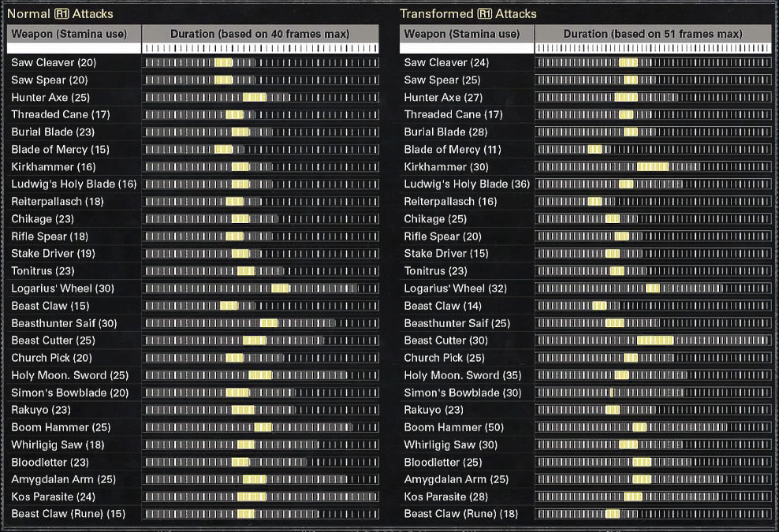This screenshot has width=779, height=532.
Task: Click 'Saw Spear (25)' row label
Action: [x=442, y=80]
